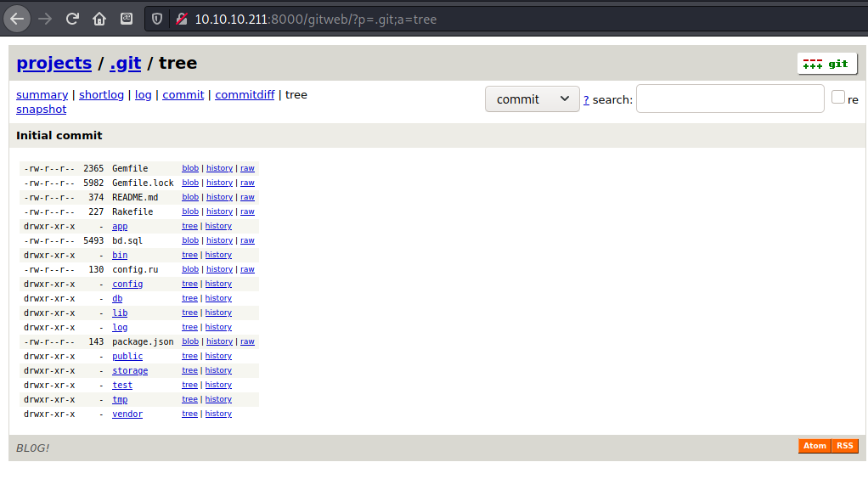Open the storage directory
The image size is (868, 479).
[x=130, y=370]
